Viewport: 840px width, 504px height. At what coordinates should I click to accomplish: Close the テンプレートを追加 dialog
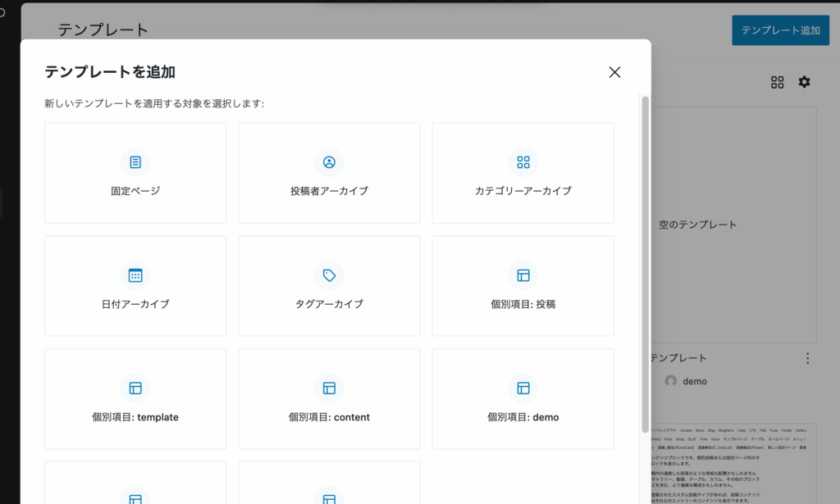point(614,72)
